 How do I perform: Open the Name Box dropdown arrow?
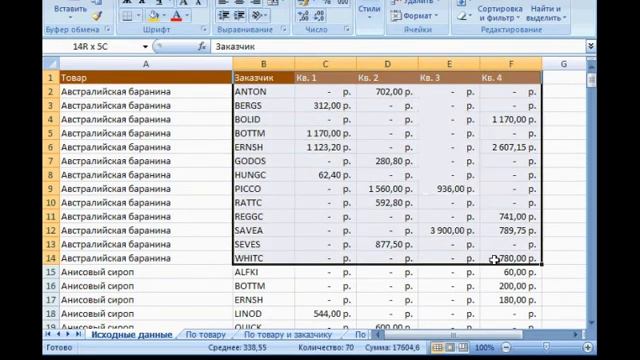coord(145,47)
